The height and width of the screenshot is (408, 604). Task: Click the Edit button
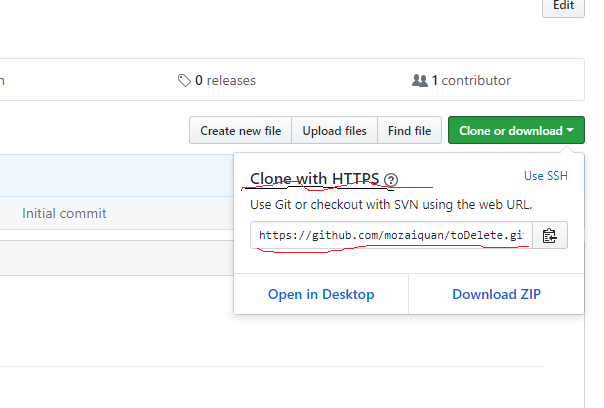point(563,6)
